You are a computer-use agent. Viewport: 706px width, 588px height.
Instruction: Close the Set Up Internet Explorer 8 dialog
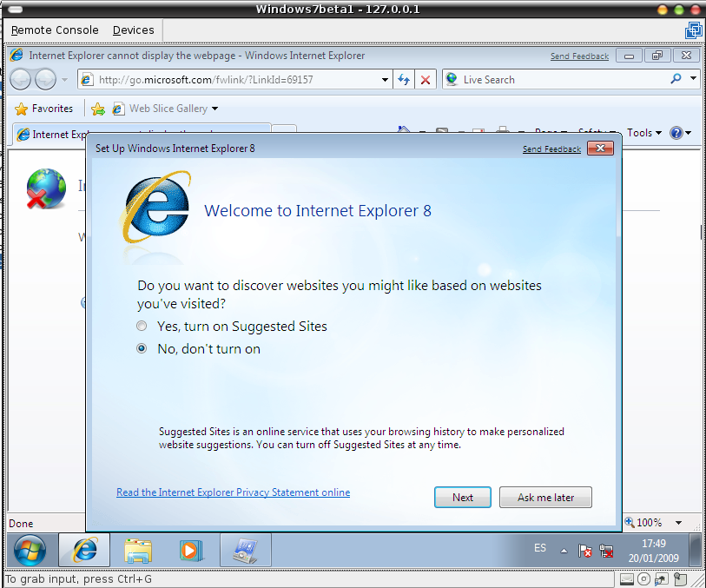pos(600,149)
